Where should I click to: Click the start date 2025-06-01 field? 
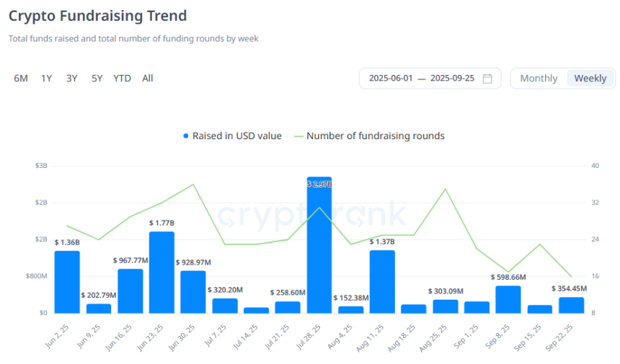tap(391, 79)
